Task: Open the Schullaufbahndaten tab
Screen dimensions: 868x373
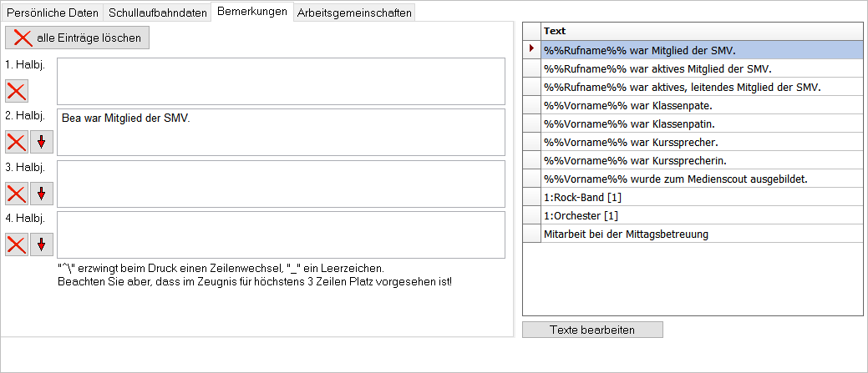Action: [x=158, y=13]
